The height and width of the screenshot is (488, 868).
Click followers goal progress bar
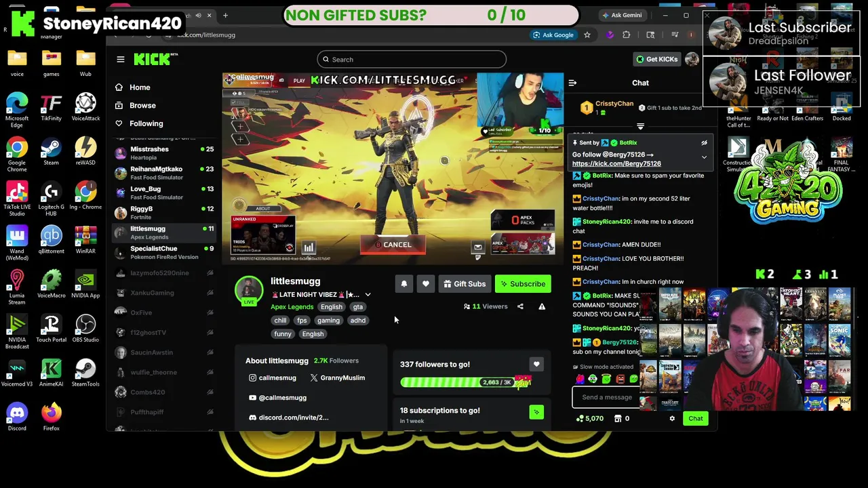465,382
